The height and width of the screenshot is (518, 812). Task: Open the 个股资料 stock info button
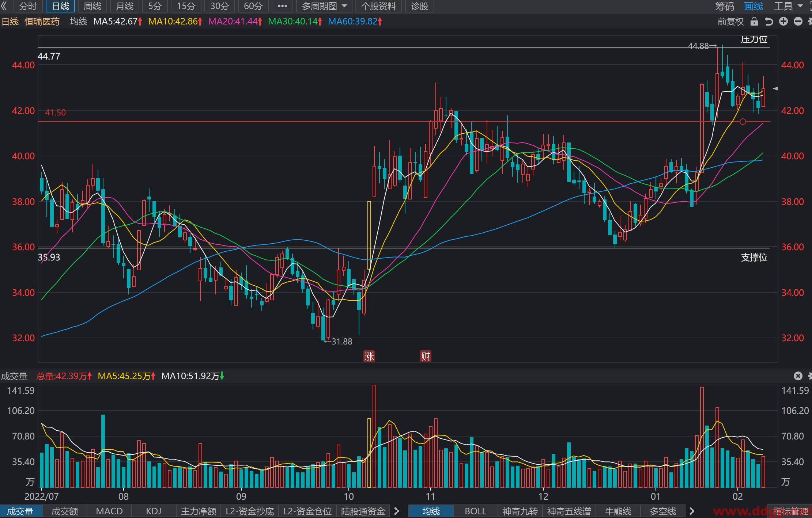coord(379,6)
